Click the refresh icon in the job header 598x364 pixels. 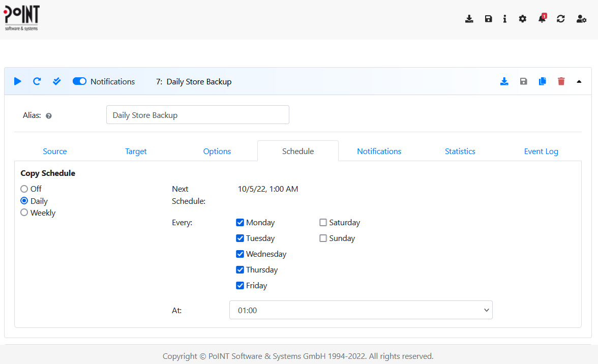pos(37,81)
